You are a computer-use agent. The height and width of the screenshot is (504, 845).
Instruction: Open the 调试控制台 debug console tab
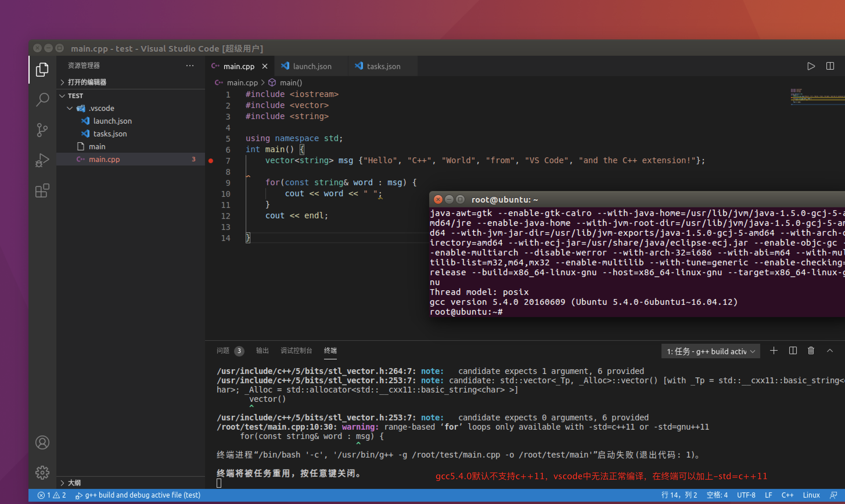click(x=296, y=350)
